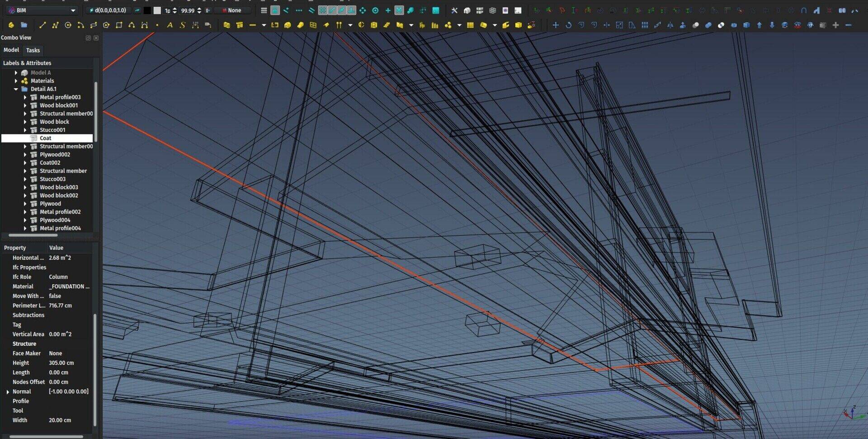Toggle snap to intersection
The image size is (868, 439).
click(399, 10)
